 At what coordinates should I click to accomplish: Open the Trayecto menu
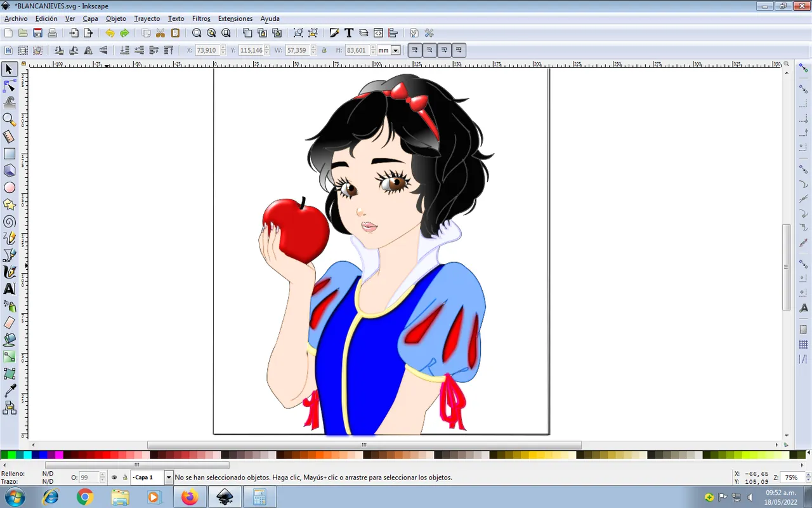[x=147, y=18]
